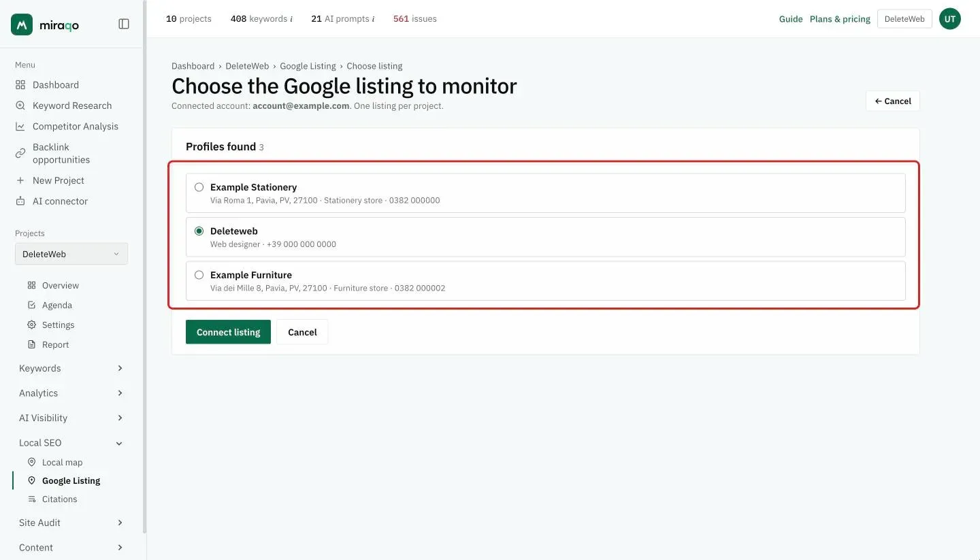Open the Guide link

(x=791, y=19)
